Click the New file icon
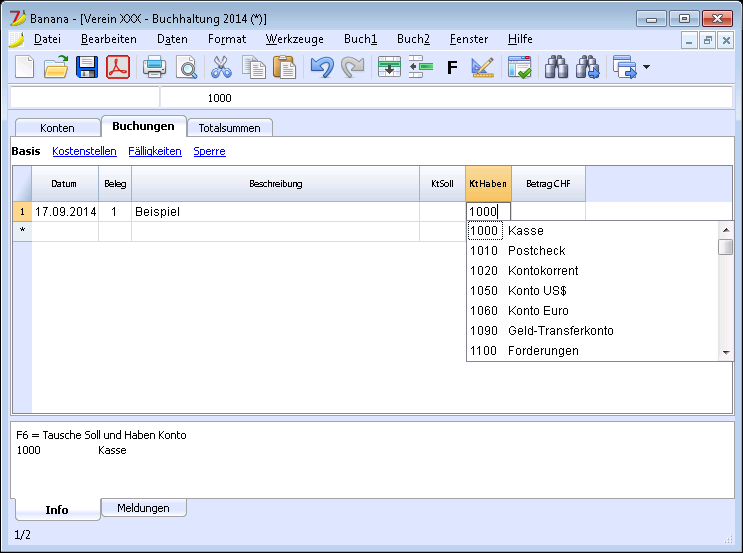 (x=25, y=67)
